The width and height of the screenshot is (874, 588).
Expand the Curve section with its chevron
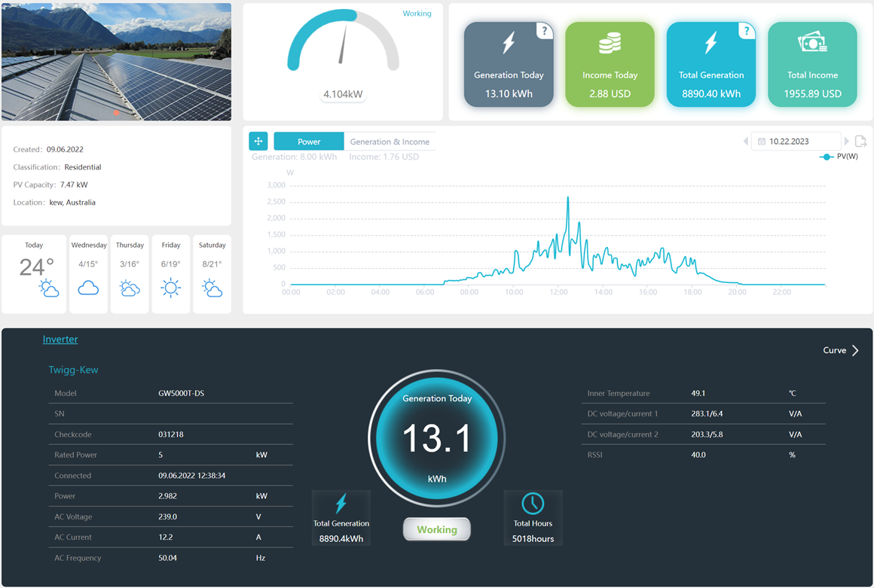pos(854,350)
